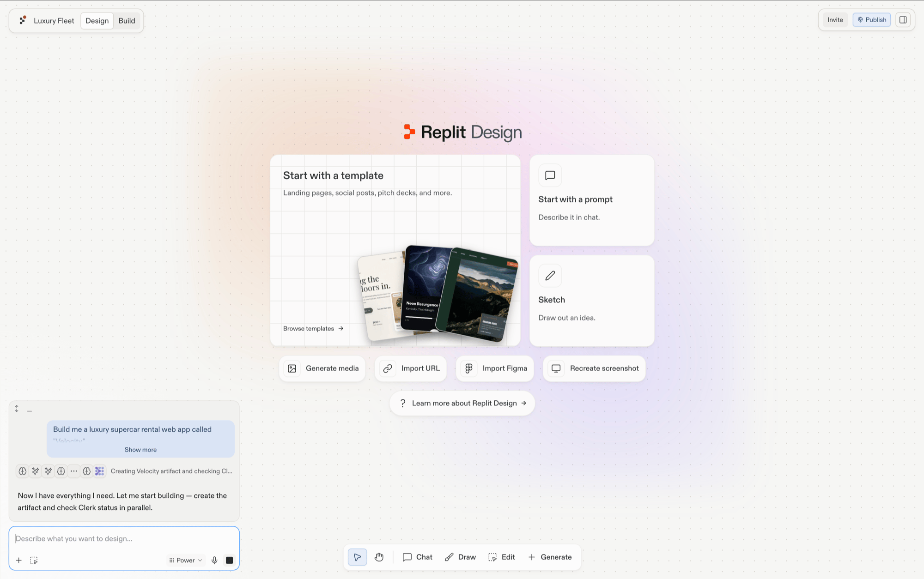Click the Generate plus icon in toolbar
This screenshot has height=579, width=924.
point(532,557)
